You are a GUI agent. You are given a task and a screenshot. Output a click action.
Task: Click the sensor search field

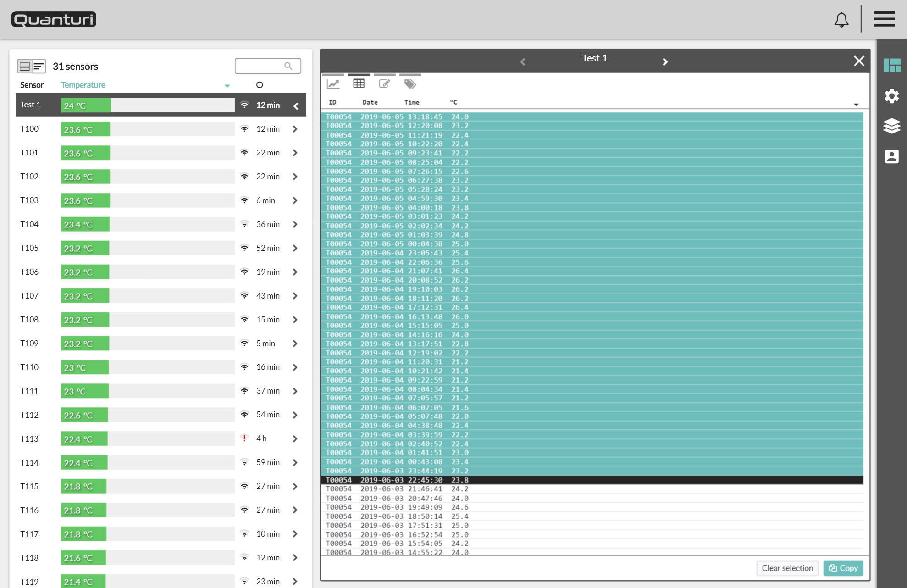(x=268, y=66)
